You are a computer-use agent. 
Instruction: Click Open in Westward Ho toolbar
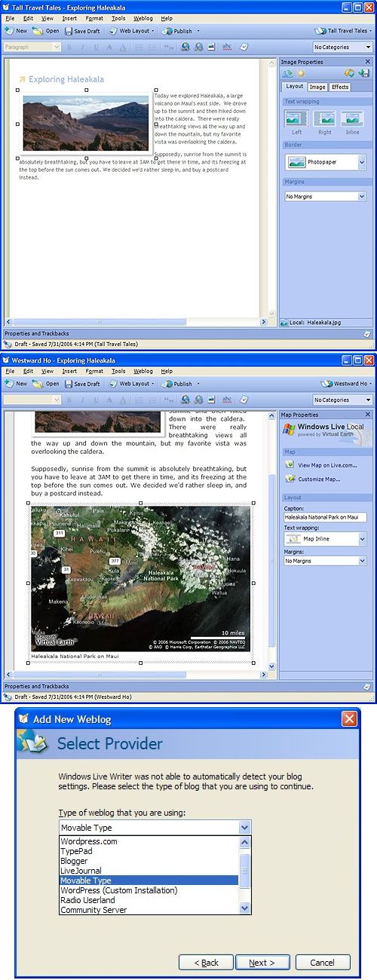[46, 384]
